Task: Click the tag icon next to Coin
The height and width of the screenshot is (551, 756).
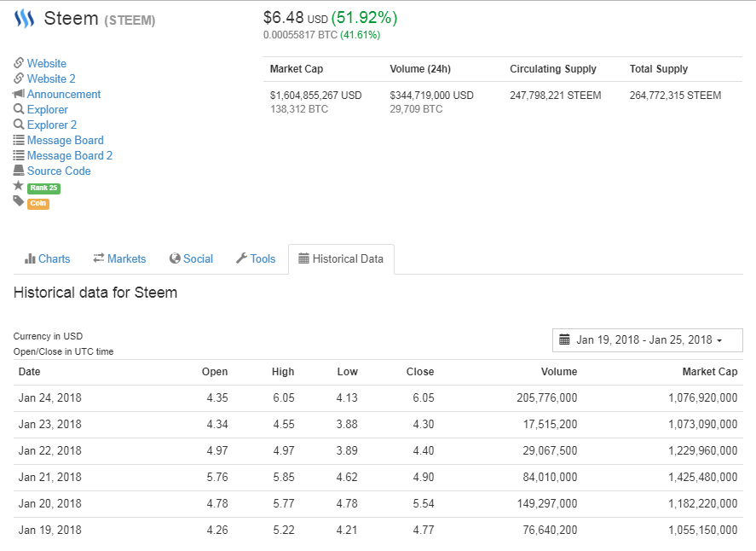Action: [x=18, y=201]
